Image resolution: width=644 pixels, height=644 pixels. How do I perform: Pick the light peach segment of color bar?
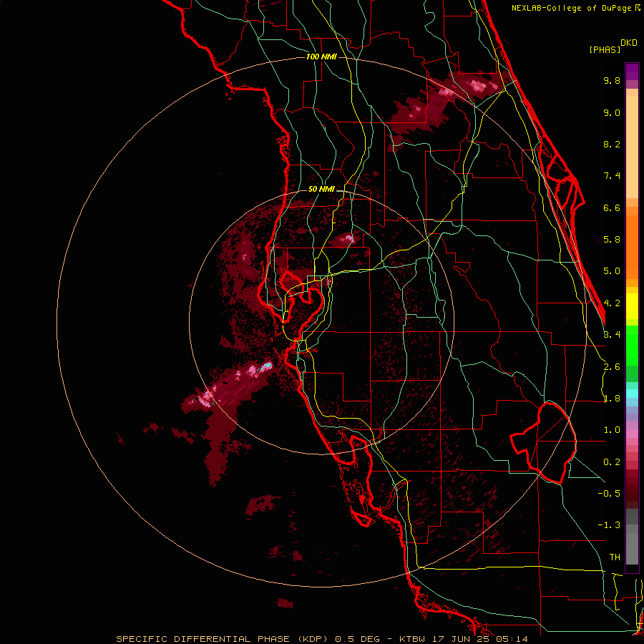click(632, 147)
